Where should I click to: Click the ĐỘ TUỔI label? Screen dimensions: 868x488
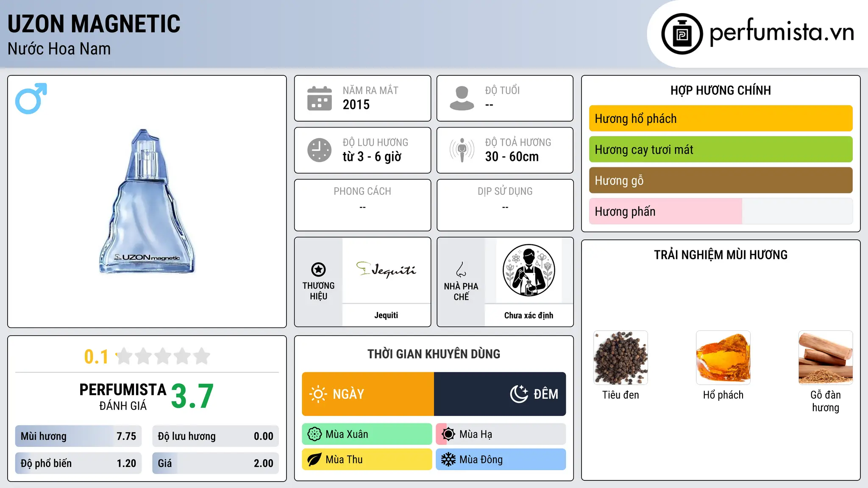(502, 90)
